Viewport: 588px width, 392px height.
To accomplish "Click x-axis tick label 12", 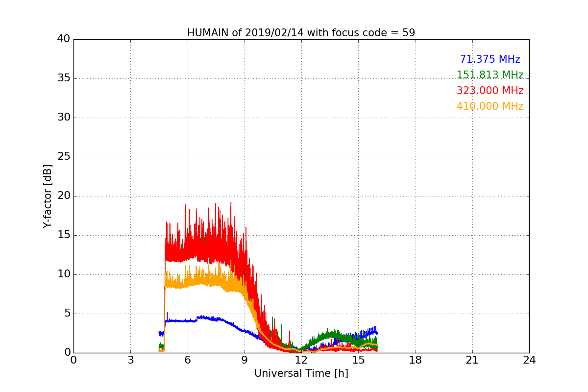I will 301,360.
